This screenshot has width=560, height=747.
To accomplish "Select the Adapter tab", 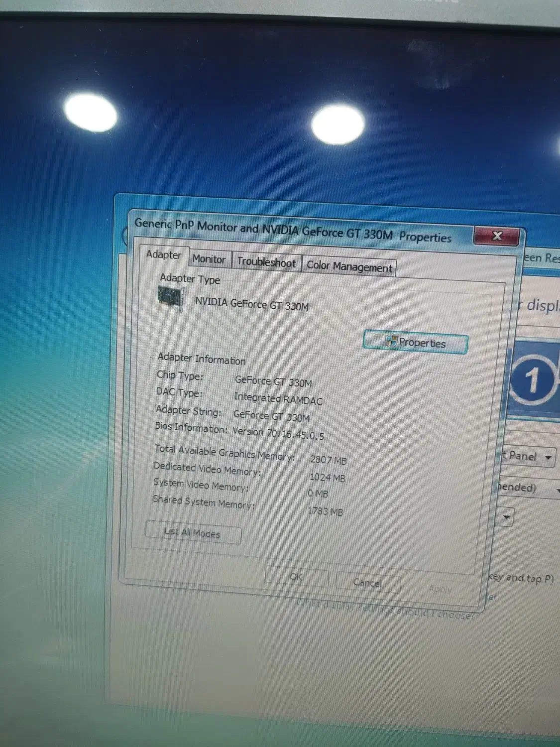I will coord(163,255).
